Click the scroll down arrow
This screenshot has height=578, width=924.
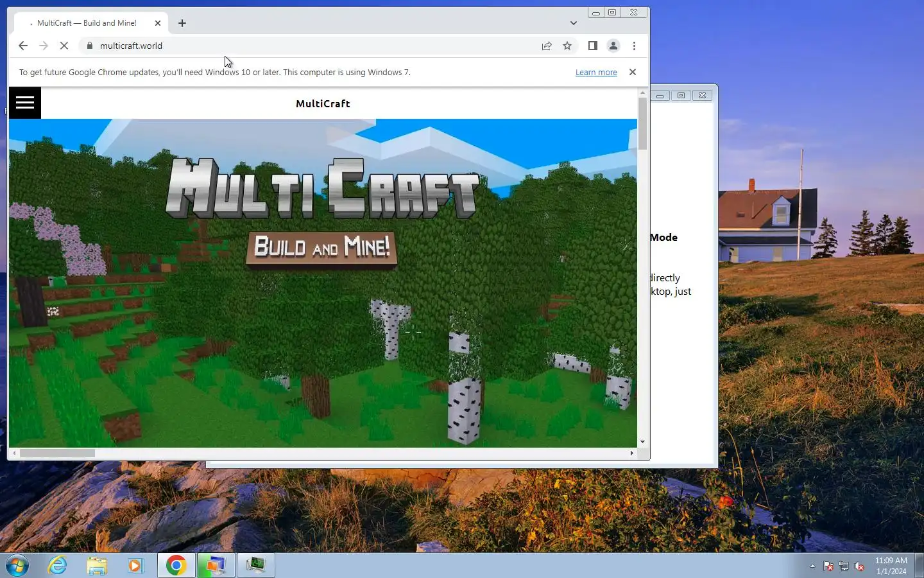[642, 442]
